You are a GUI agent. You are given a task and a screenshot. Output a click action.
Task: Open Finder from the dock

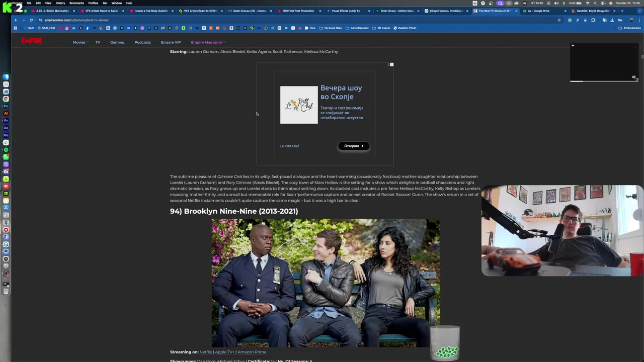pos(6,76)
